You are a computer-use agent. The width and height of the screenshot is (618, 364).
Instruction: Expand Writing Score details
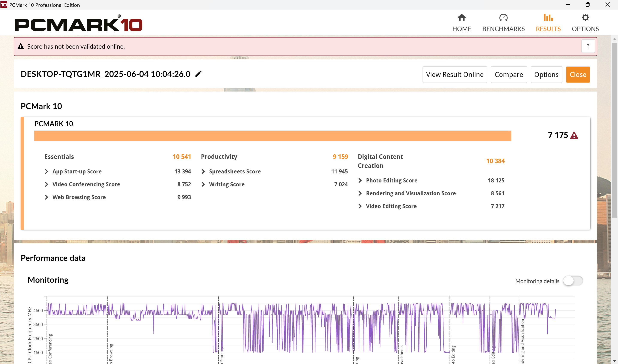pyautogui.click(x=203, y=184)
